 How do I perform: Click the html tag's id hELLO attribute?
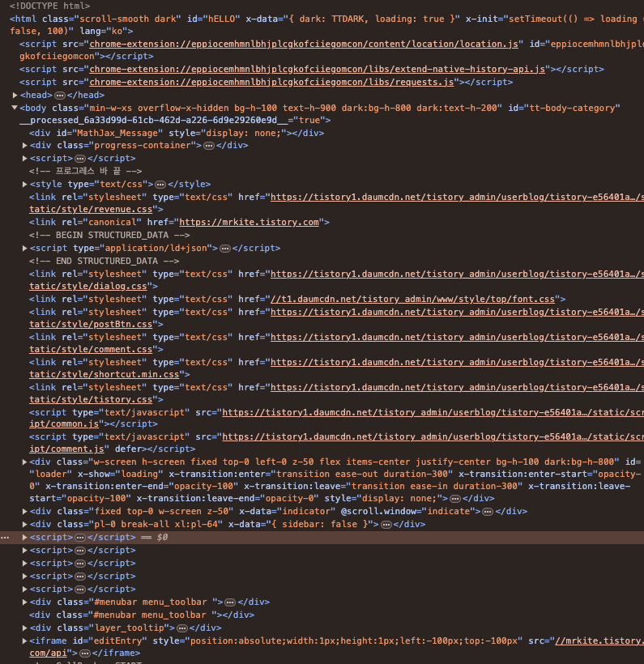213,19
